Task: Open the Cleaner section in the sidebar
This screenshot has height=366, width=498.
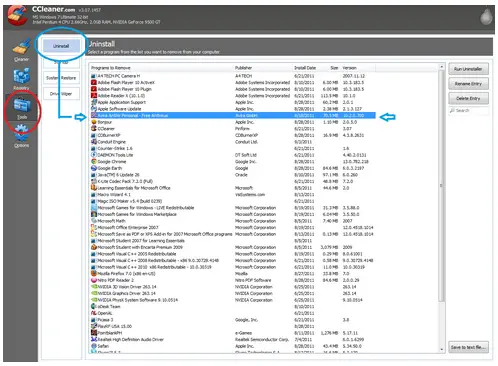Action: pyautogui.click(x=21, y=51)
